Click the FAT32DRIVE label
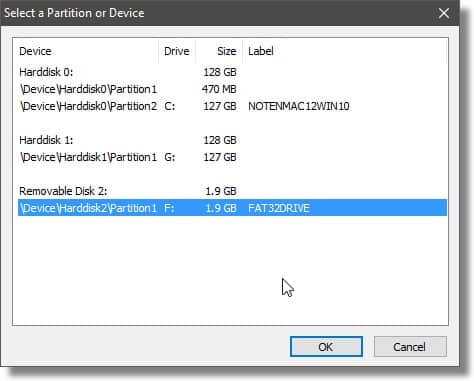 [x=279, y=208]
